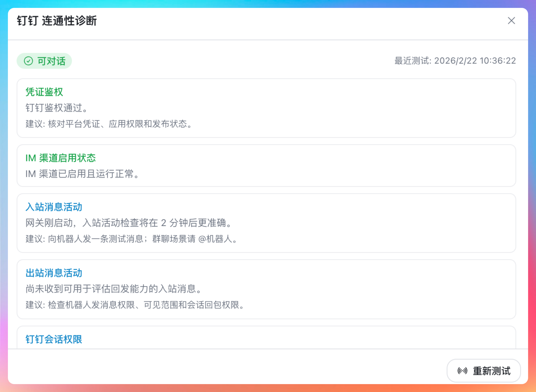Click the suggestion about 检查机器人发消息权限
The height and width of the screenshot is (392, 536).
(x=135, y=305)
